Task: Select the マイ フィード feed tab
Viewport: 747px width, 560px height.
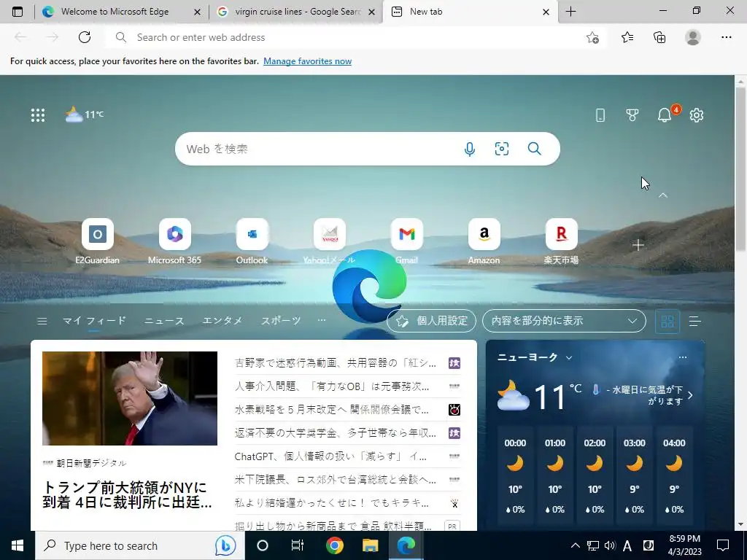Action: click(94, 321)
